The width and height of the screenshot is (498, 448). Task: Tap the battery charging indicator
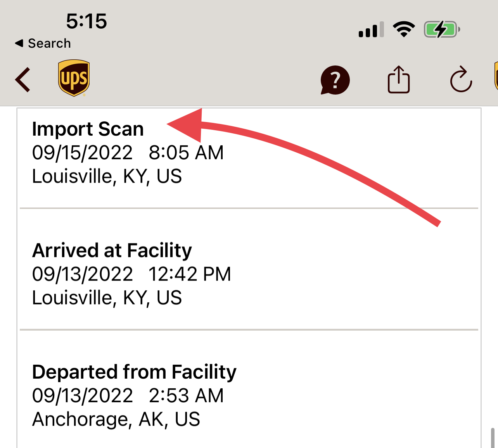pos(442,29)
